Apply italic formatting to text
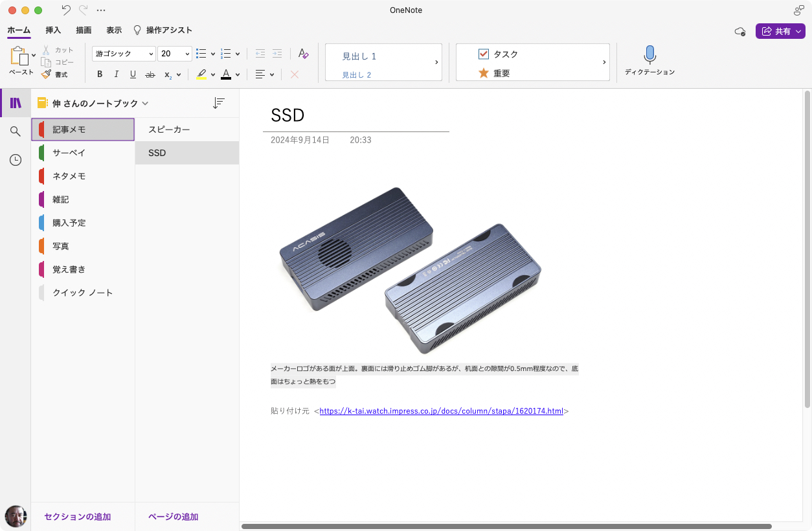This screenshot has height=531, width=812. pos(116,74)
